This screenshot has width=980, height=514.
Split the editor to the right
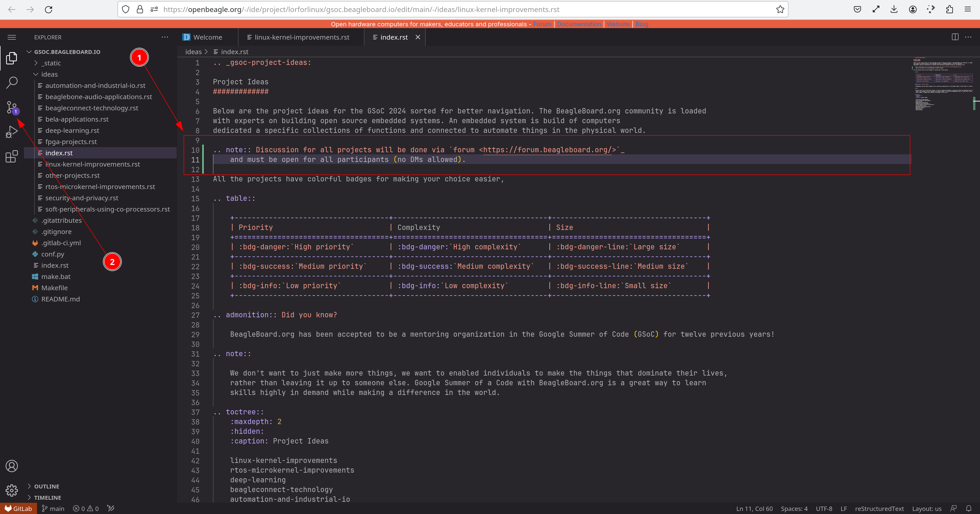(955, 37)
